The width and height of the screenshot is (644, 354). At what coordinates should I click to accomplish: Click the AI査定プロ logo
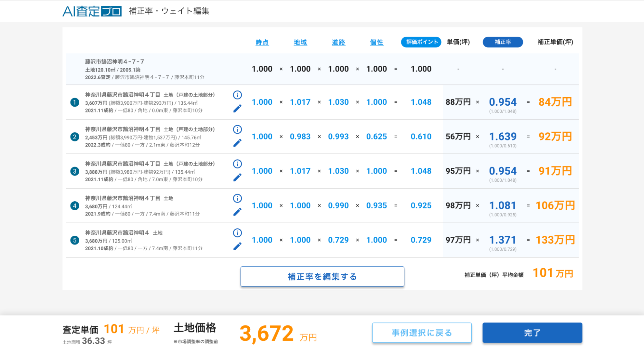pos(92,11)
